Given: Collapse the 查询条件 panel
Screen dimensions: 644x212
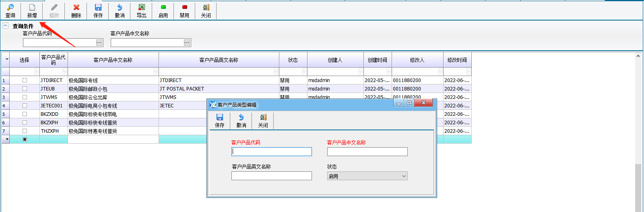Looking at the screenshot, I should point(5,26).
